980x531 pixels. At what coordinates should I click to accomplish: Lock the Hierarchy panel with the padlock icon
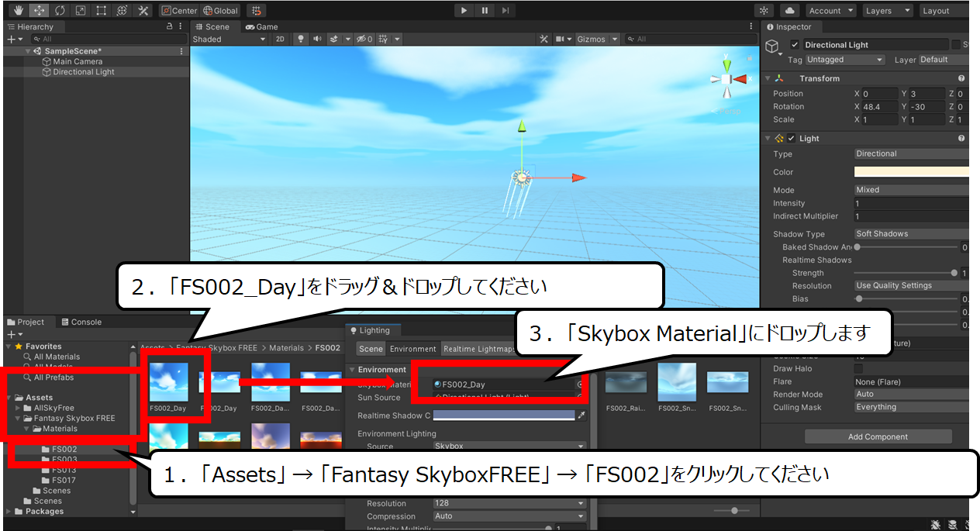click(x=170, y=26)
